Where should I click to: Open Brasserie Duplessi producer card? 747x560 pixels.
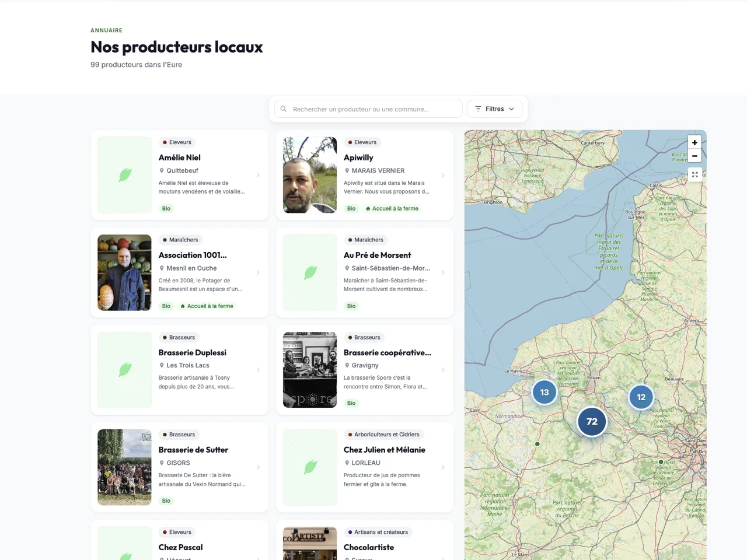coord(179,370)
